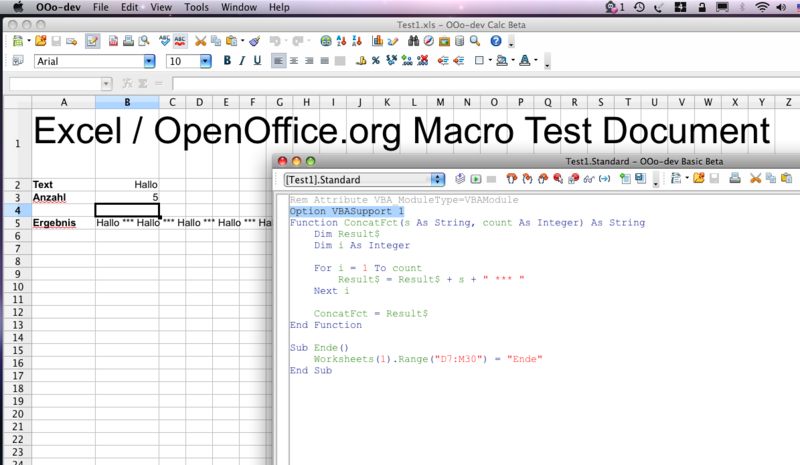
Task: Open the Tools menu
Action: [x=197, y=7]
